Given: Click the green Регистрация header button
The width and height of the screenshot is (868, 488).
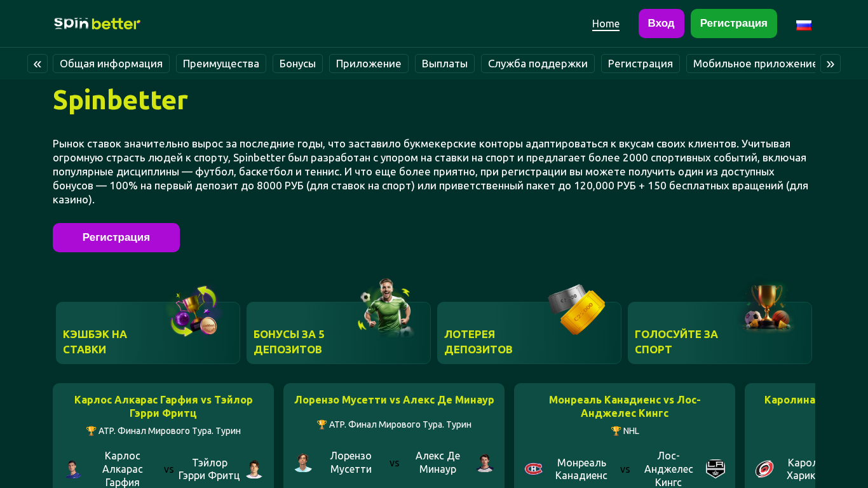Looking at the screenshot, I should (734, 24).
